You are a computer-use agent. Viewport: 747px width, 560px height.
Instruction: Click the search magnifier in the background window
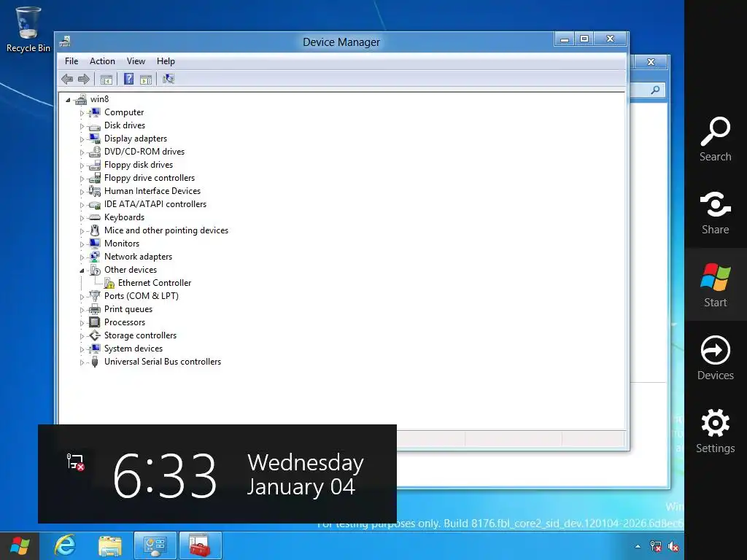point(656,90)
